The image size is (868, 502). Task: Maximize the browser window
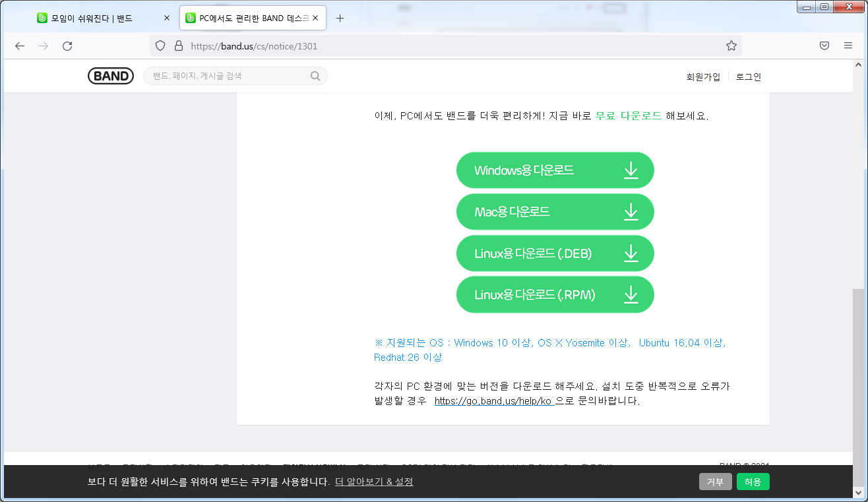pos(824,7)
